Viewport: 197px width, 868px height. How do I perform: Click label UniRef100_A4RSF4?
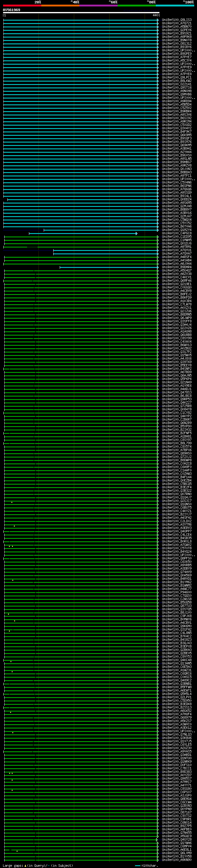tap(177, 257)
